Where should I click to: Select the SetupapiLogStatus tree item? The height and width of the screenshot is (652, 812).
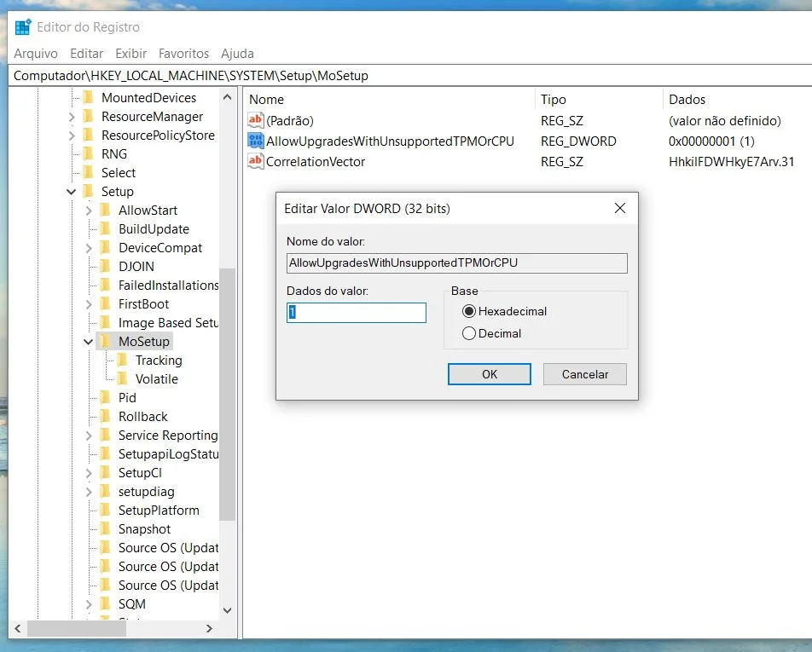(x=168, y=453)
